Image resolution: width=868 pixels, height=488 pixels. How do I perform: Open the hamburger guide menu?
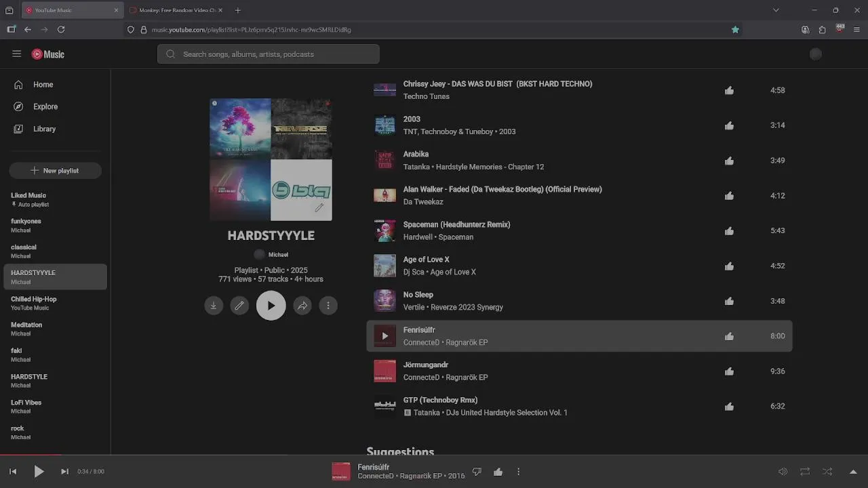[x=17, y=54]
